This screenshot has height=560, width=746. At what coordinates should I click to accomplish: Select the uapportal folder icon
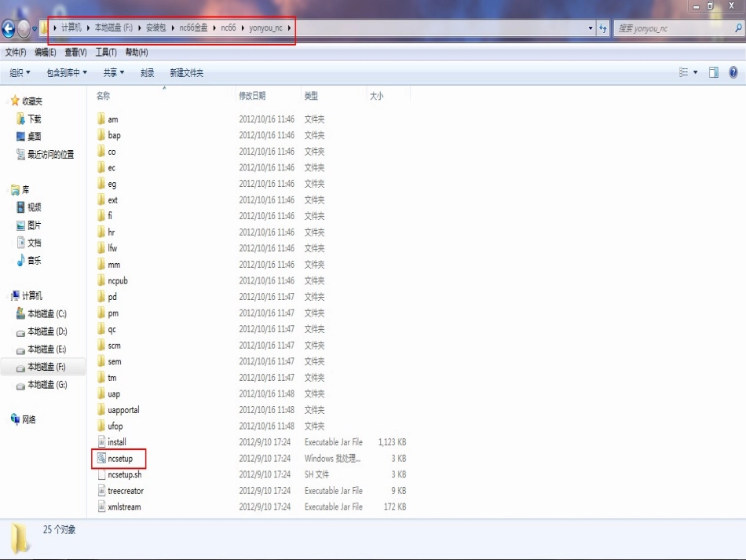101,410
